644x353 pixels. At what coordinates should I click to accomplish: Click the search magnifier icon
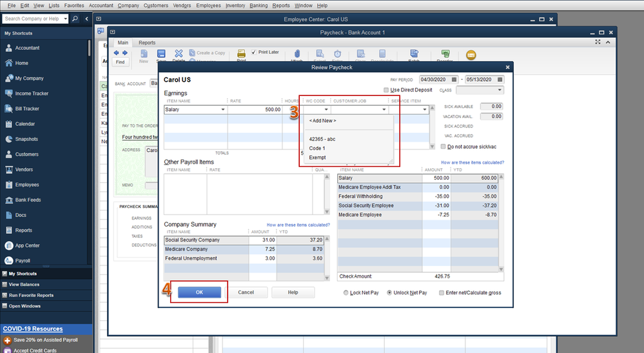coord(75,19)
